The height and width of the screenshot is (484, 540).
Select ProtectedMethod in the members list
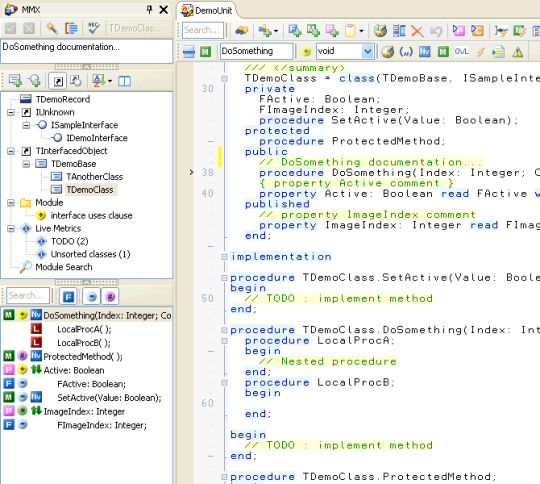coord(83,357)
